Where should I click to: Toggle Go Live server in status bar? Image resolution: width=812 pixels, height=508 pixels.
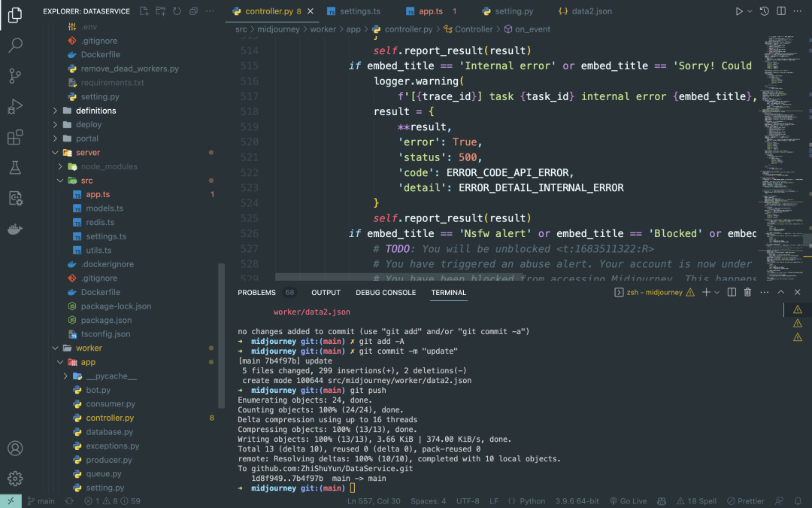[x=628, y=501]
